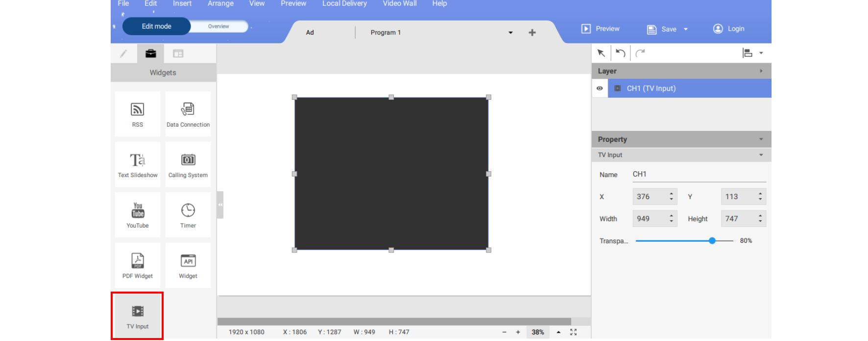
Task: Click the Name input field
Action: [699, 175]
